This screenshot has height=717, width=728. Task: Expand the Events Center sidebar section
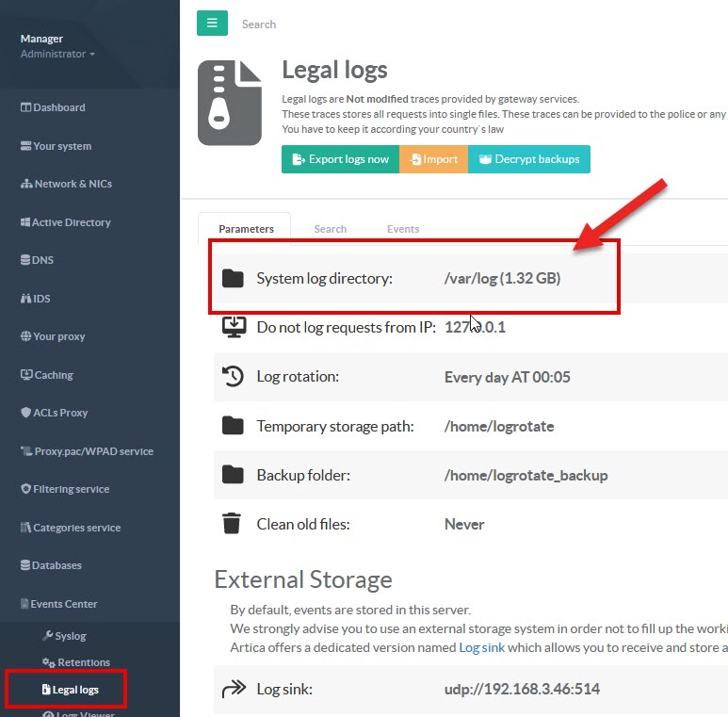pos(64,604)
